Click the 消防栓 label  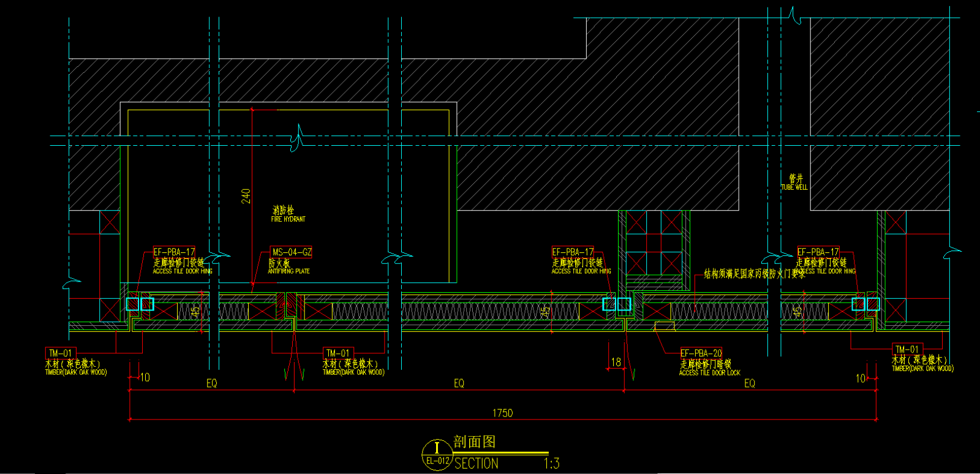point(283,210)
